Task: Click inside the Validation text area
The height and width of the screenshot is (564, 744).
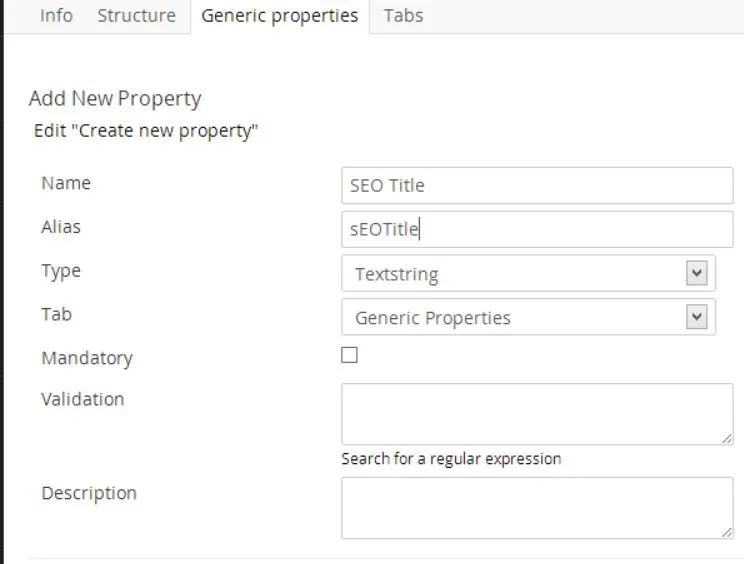Action: pos(537,413)
